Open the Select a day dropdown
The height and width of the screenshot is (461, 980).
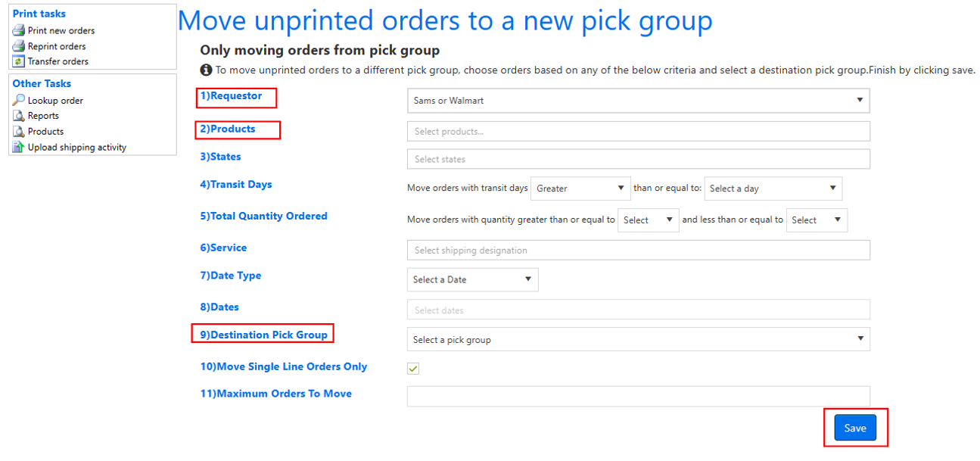pos(773,188)
